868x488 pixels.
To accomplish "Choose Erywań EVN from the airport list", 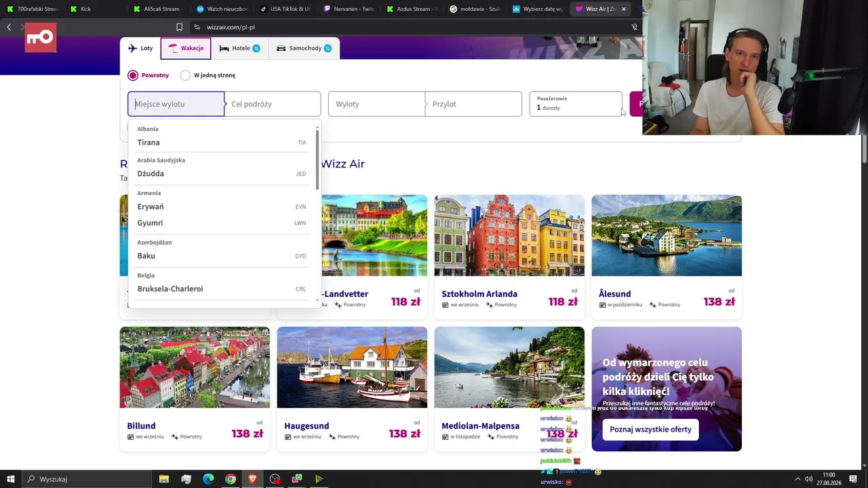I will pos(222,207).
